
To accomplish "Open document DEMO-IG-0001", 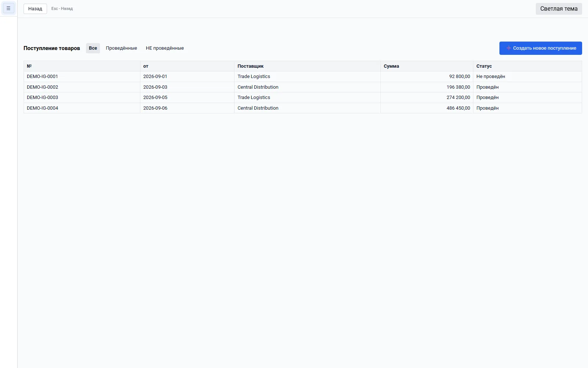I will pyautogui.click(x=42, y=77).
